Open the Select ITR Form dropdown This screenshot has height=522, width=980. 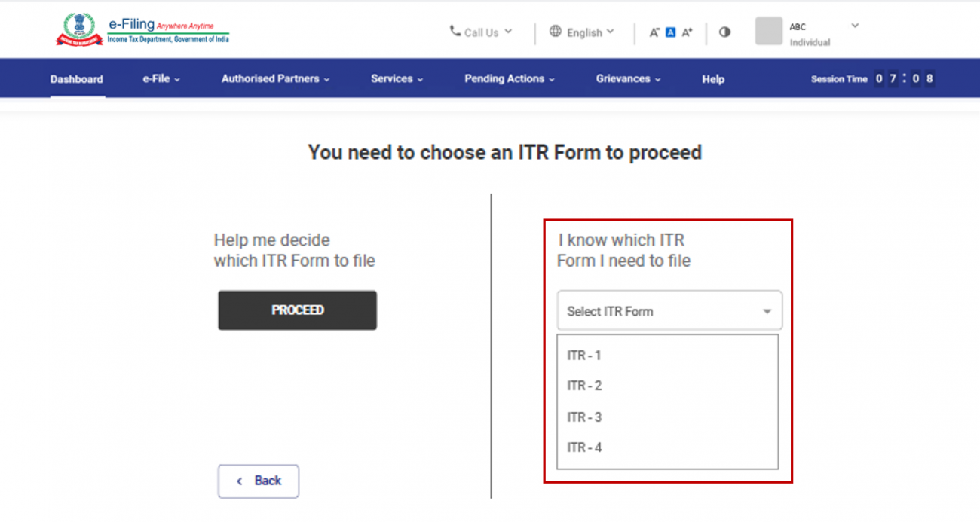[669, 310]
